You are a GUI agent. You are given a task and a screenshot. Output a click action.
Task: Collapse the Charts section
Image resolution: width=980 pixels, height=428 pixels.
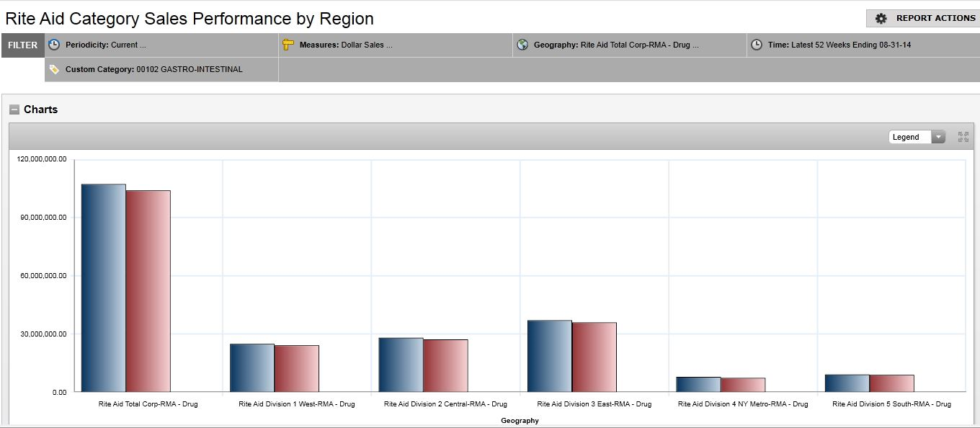pyautogui.click(x=14, y=110)
